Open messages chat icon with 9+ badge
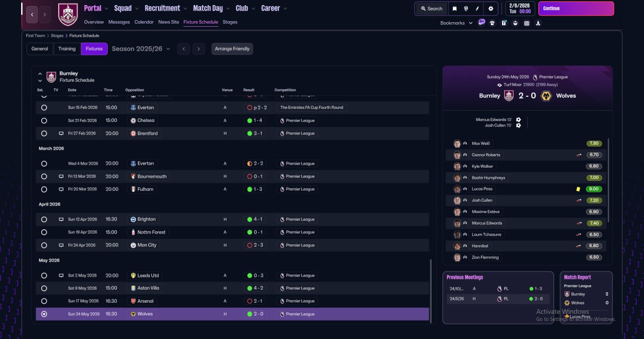The width and height of the screenshot is (644, 339). tap(481, 23)
